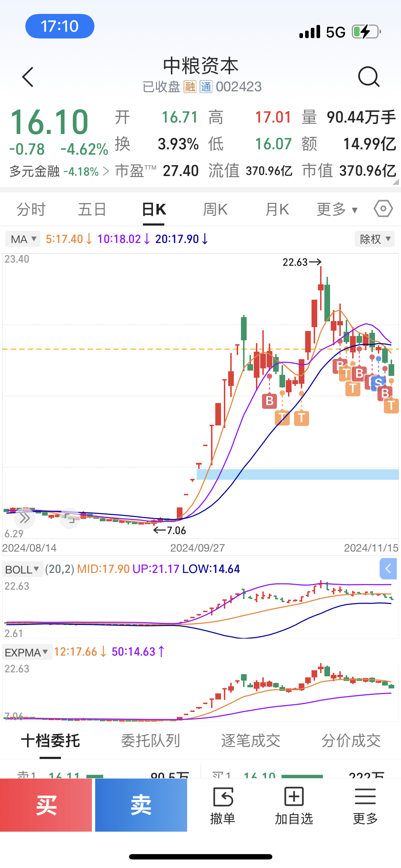
Task: Tap the 中粮资本 stock title
Action: (201, 66)
